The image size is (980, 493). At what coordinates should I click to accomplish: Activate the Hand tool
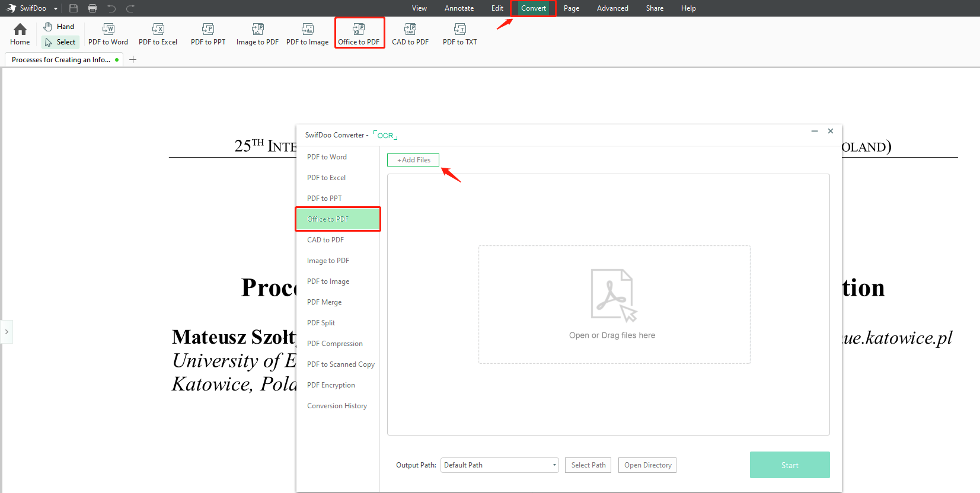tap(59, 27)
